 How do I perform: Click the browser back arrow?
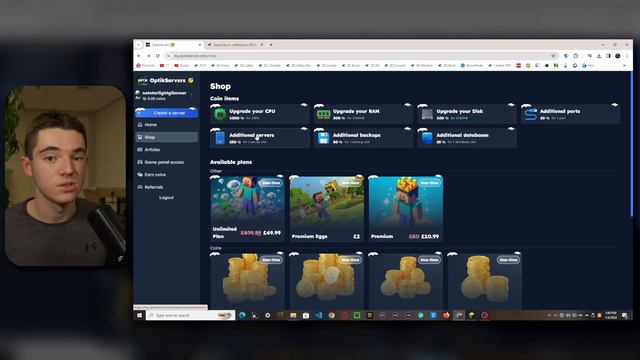coord(139,56)
